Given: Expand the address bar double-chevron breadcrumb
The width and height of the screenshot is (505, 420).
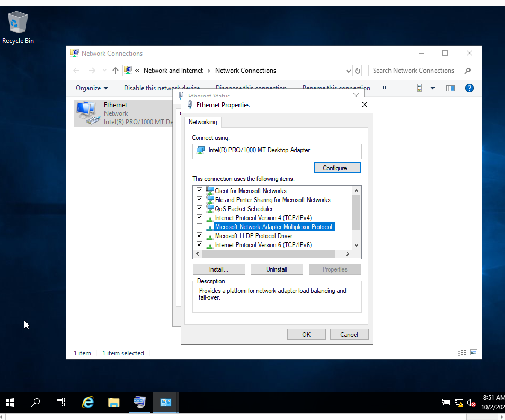Looking at the screenshot, I should 137,71.
